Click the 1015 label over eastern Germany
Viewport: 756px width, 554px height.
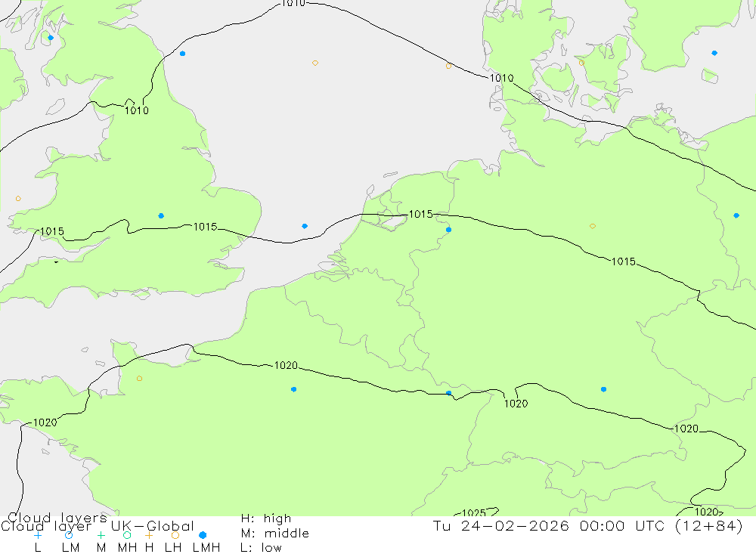[624, 262]
